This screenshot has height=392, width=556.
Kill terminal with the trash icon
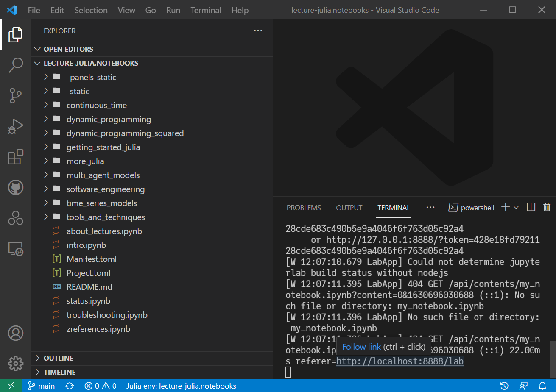point(547,207)
